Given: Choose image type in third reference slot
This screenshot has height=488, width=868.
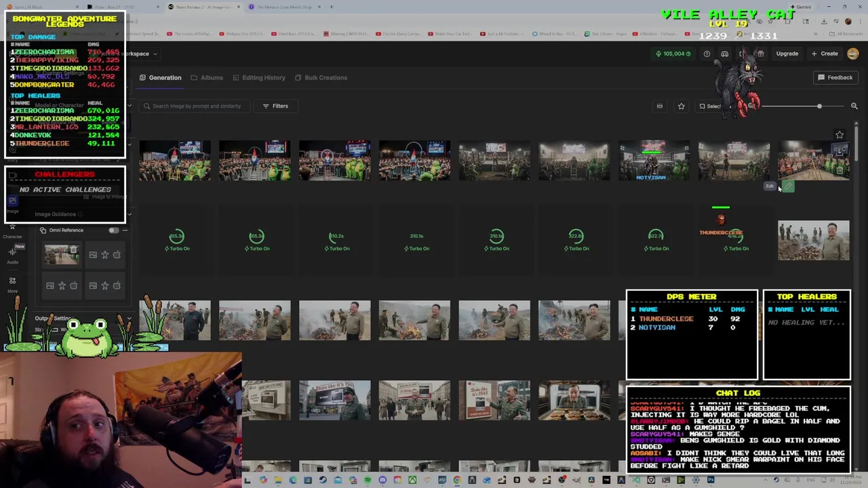Looking at the screenshot, I should pos(50,286).
